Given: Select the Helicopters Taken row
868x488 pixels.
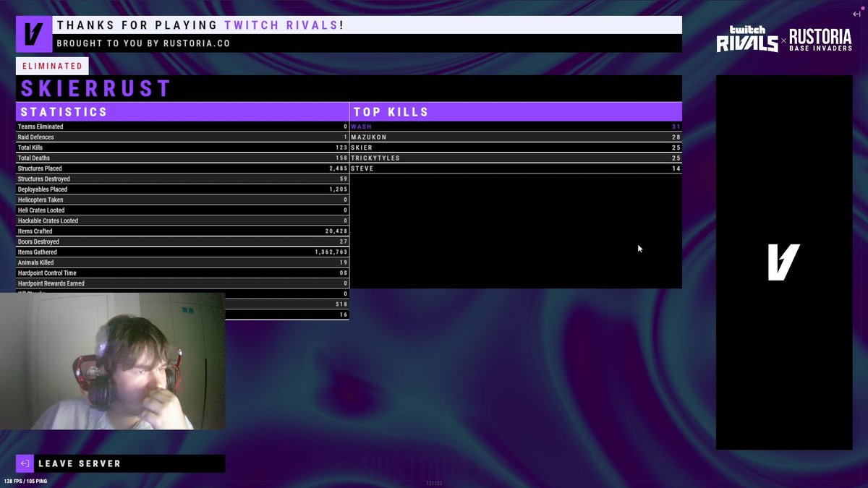Looking at the screenshot, I should [182, 200].
